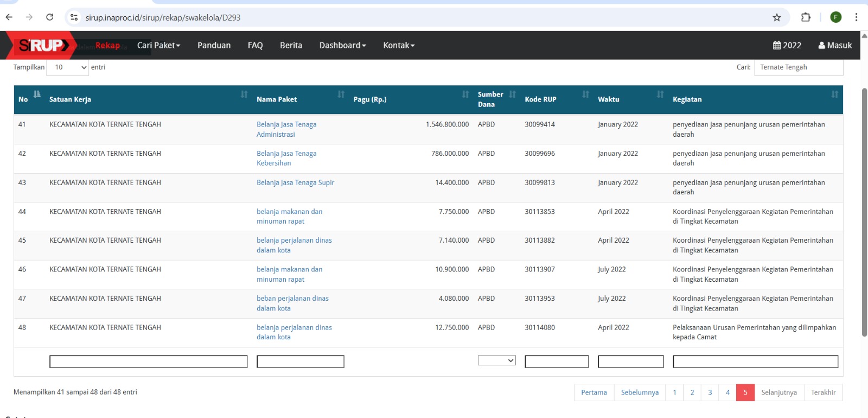Image resolution: width=868 pixels, height=418 pixels.
Task: Sort the table by Waktu column
Action: pos(660,95)
